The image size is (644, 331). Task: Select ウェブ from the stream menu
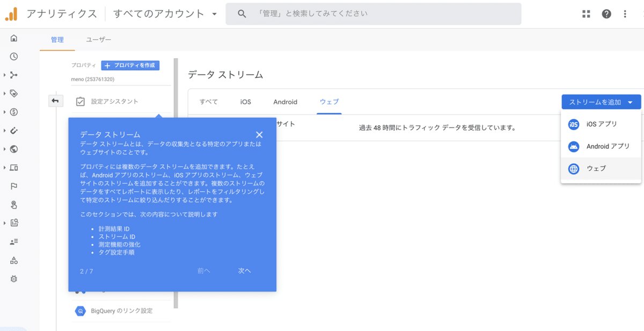[601, 169]
